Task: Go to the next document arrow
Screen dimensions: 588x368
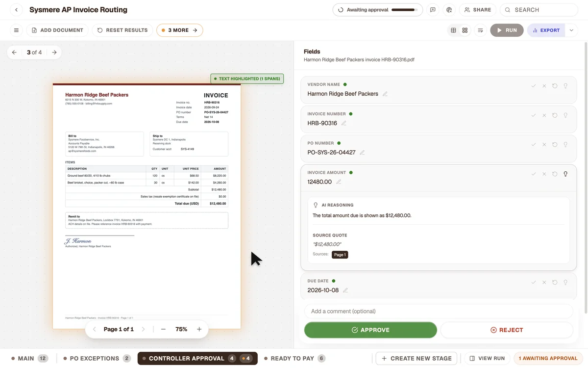Action: pyautogui.click(x=54, y=53)
